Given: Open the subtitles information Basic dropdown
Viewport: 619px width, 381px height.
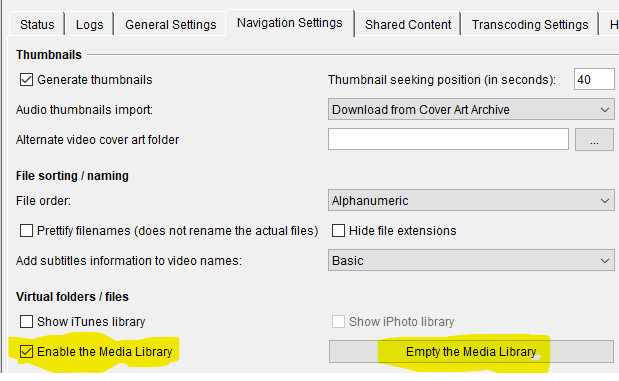Looking at the screenshot, I should (x=471, y=261).
